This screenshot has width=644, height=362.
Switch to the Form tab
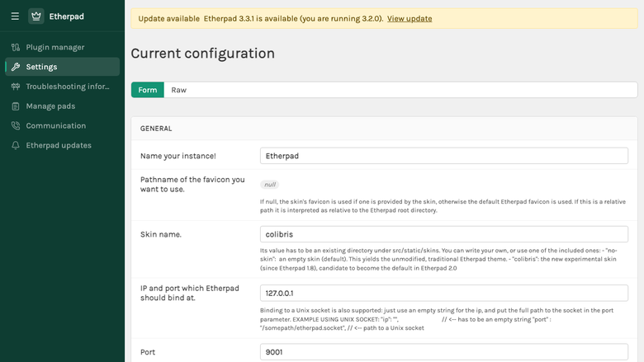coord(148,90)
